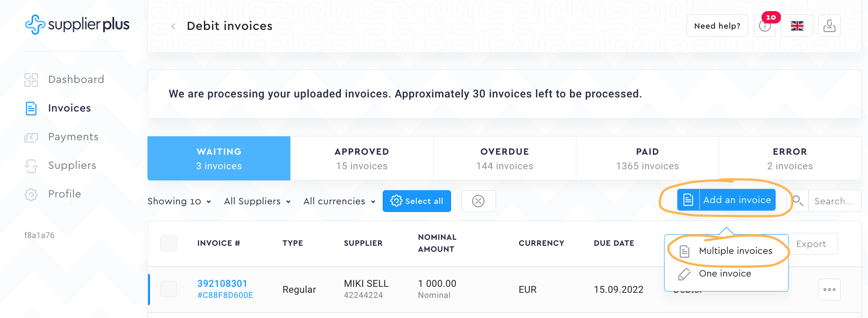Open notifications via the info icon with badge 10

click(765, 26)
